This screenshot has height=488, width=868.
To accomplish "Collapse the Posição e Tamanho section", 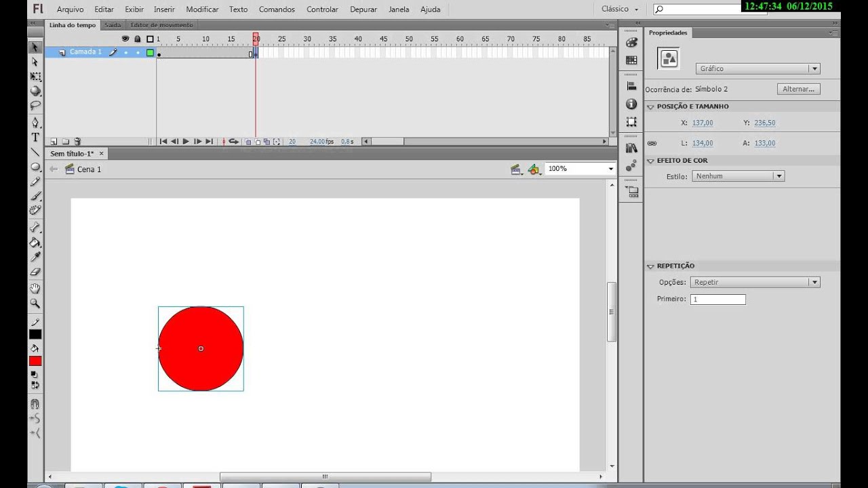I will coord(651,106).
